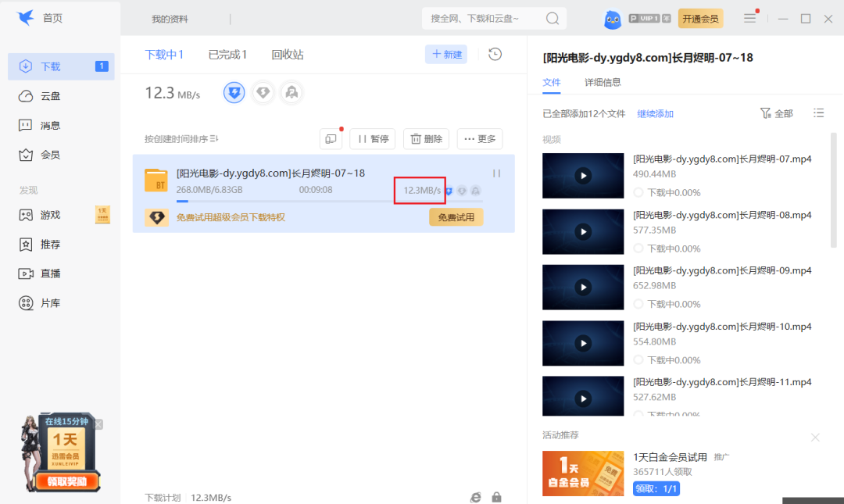Open download history clock icon

point(495,54)
